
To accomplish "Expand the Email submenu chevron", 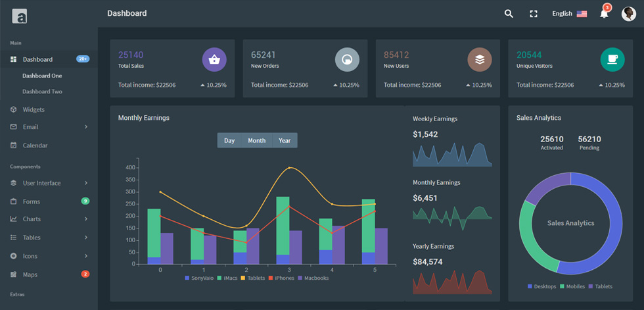I will click(86, 126).
